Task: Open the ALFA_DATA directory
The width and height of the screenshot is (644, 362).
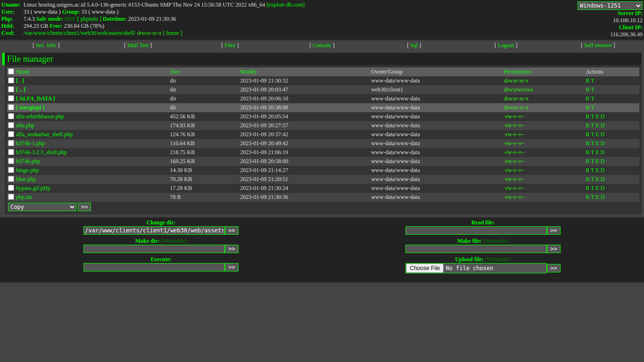Action: pos(35,99)
